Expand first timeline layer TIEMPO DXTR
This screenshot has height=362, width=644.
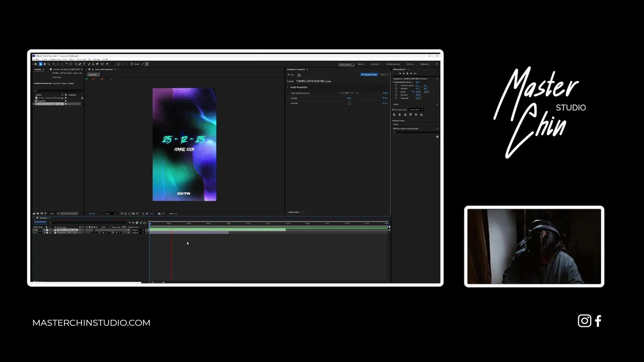45,230
